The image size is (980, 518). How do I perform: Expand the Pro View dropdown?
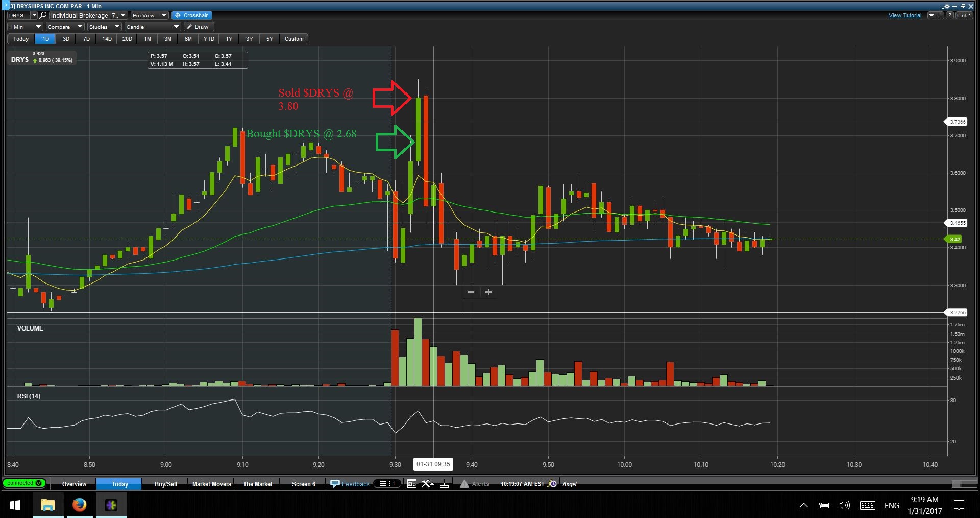[x=149, y=15]
